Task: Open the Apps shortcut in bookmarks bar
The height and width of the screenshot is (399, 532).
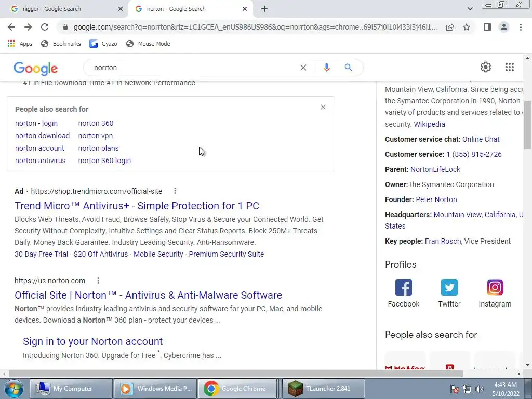Action: [x=20, y=44]
